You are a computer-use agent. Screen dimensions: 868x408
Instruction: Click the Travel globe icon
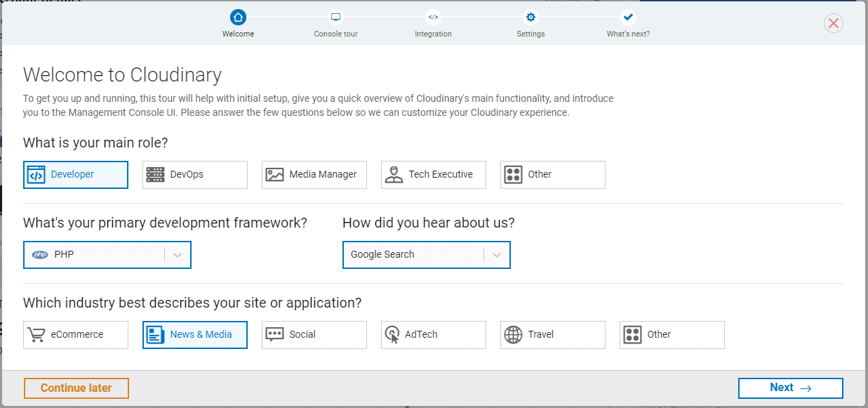(x=513, y=335)
